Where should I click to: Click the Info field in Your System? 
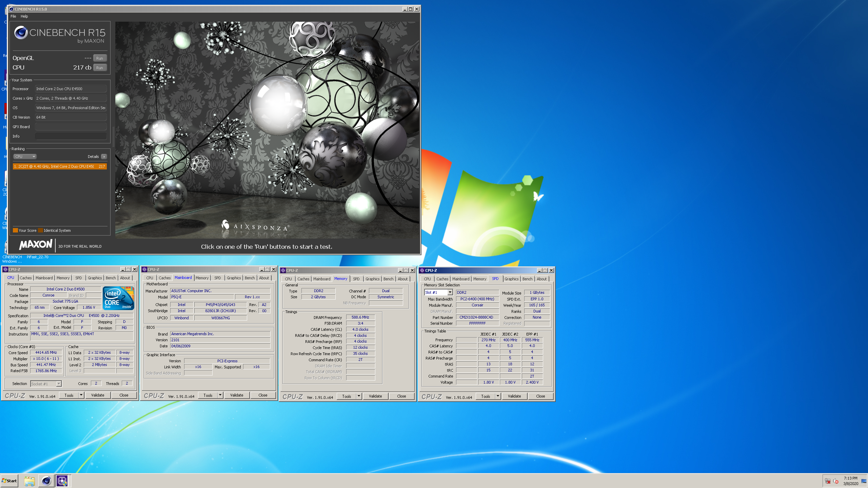(71, 136)
